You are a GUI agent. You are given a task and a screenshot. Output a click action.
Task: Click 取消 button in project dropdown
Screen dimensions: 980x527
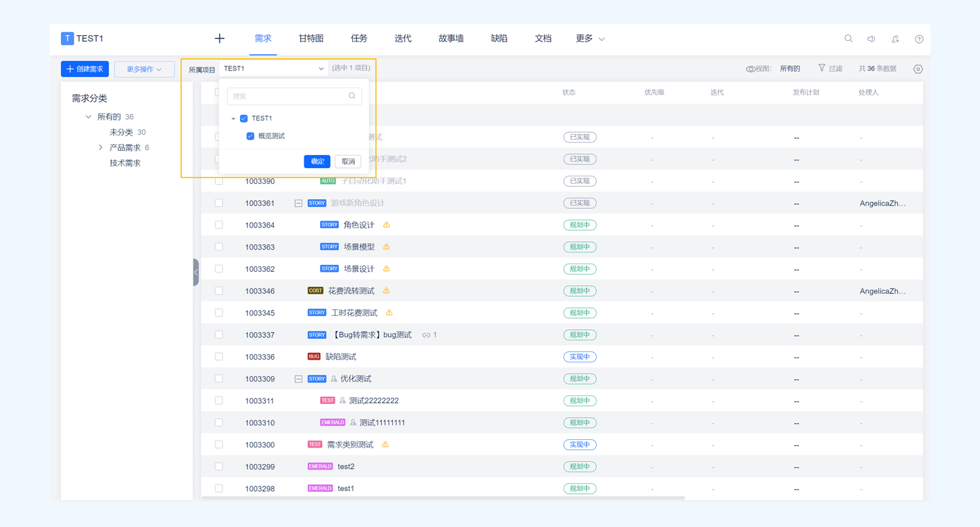pos(348,161)
